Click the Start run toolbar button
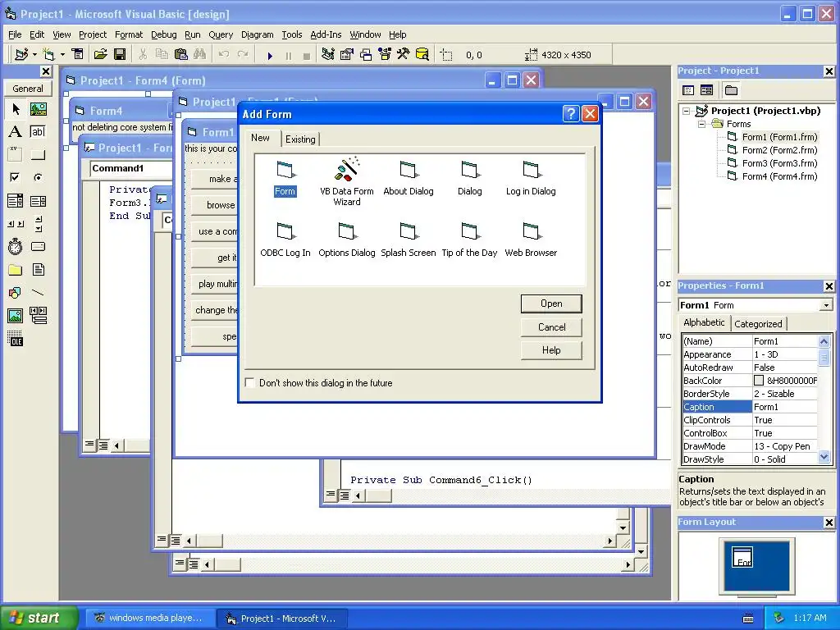Screen dimensions: 840x630 [270, 55]
